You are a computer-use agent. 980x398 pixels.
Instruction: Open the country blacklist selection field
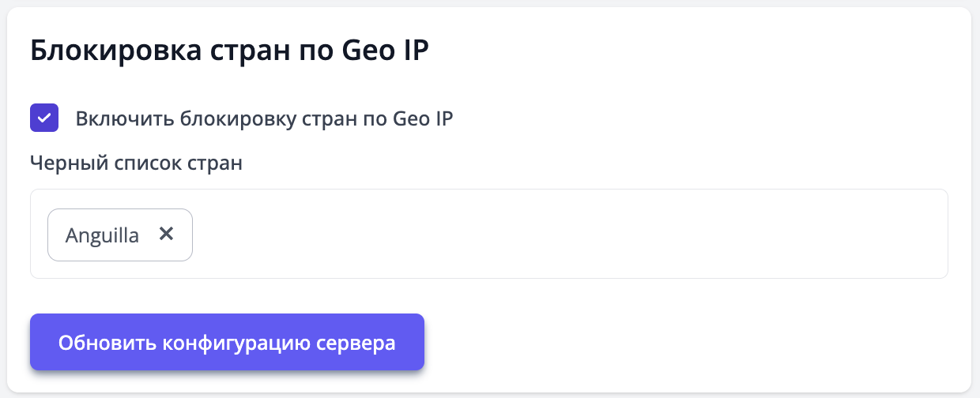(553, 234)
